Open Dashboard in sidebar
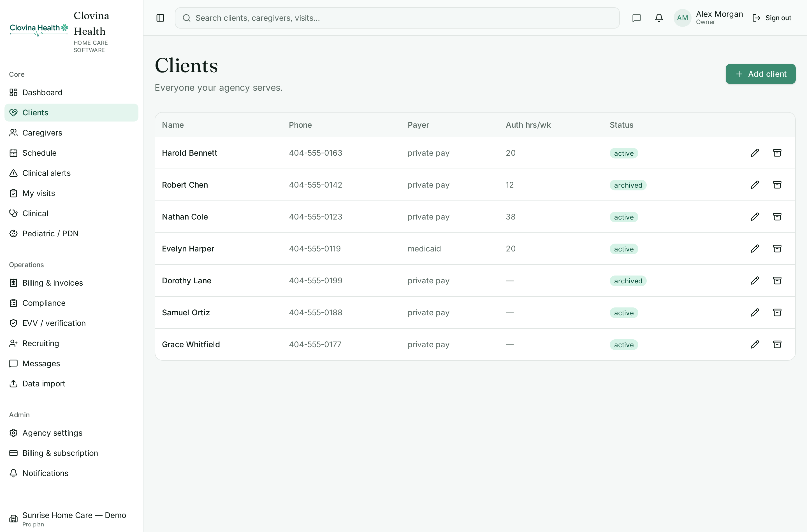This screenshot has height=532, width=807. (71, 93)
